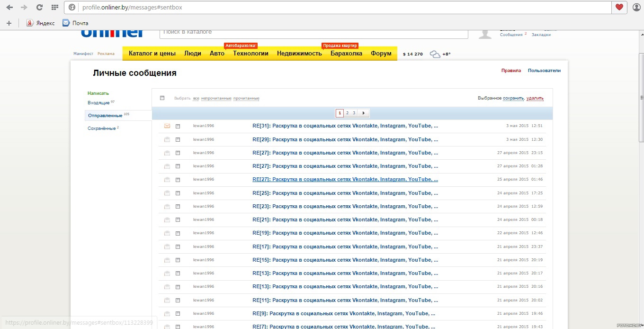Screen dimensions: 644x329
Task: Check the box for the RE[31] message
Action: click(x=178, y=126)
